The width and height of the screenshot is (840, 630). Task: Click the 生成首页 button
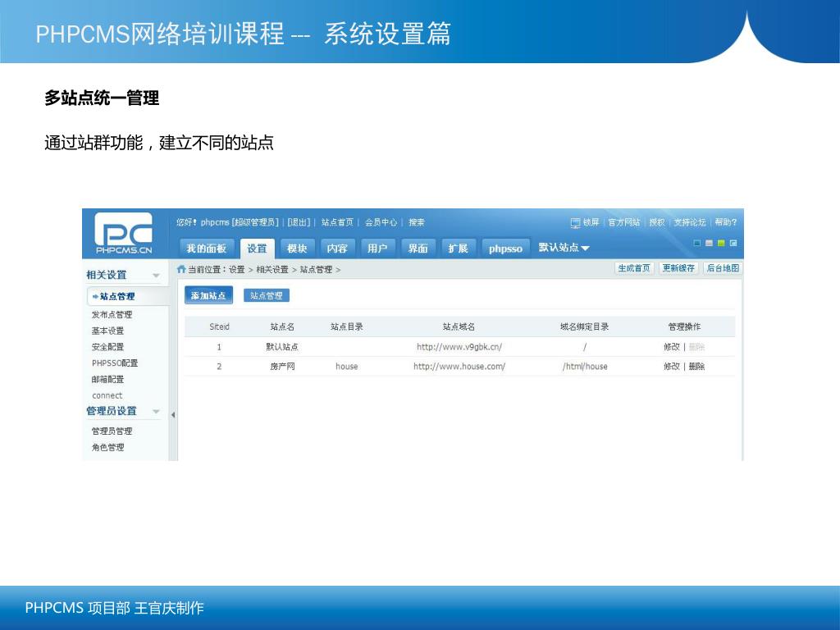pos(634,268)
